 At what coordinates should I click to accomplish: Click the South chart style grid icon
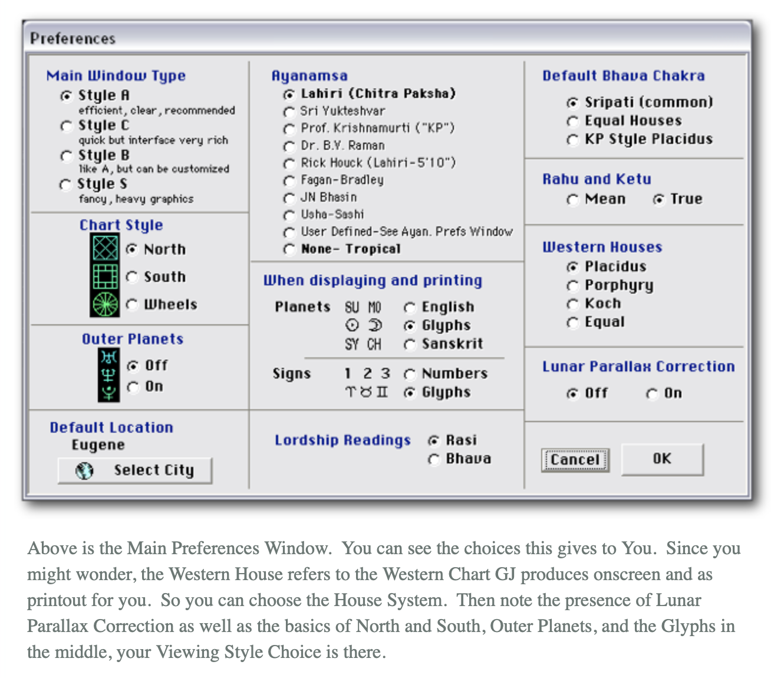pos(106,276)
